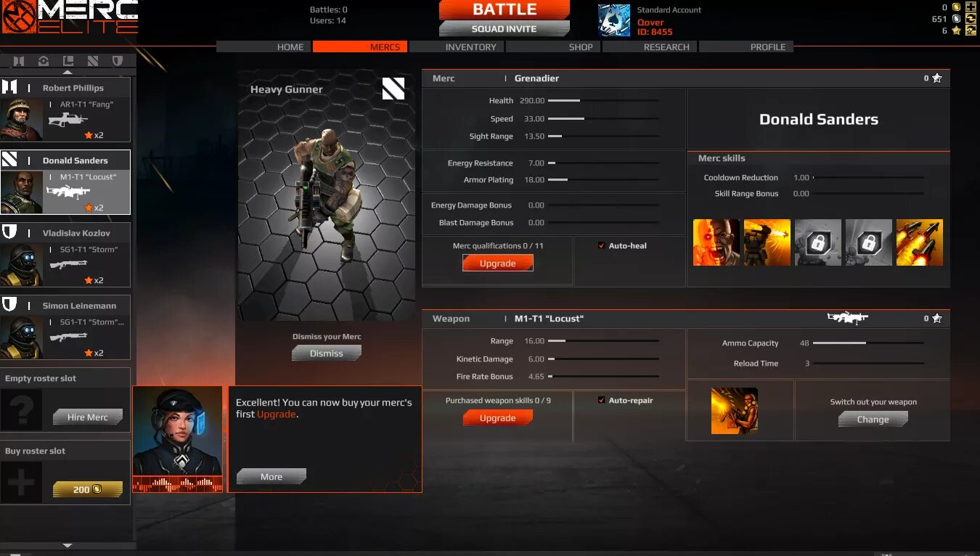Click Upgrade under Purchased weapon skills
This screenshot has height=556, width=980.
pos(497,417)
